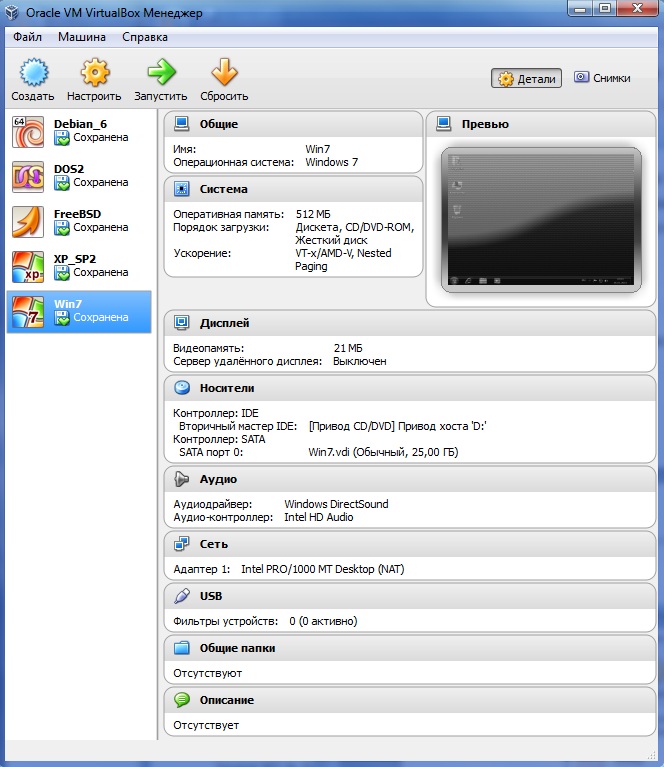
Task: Click the saved-state icon under Debian_6
Action: pos(62,138)
